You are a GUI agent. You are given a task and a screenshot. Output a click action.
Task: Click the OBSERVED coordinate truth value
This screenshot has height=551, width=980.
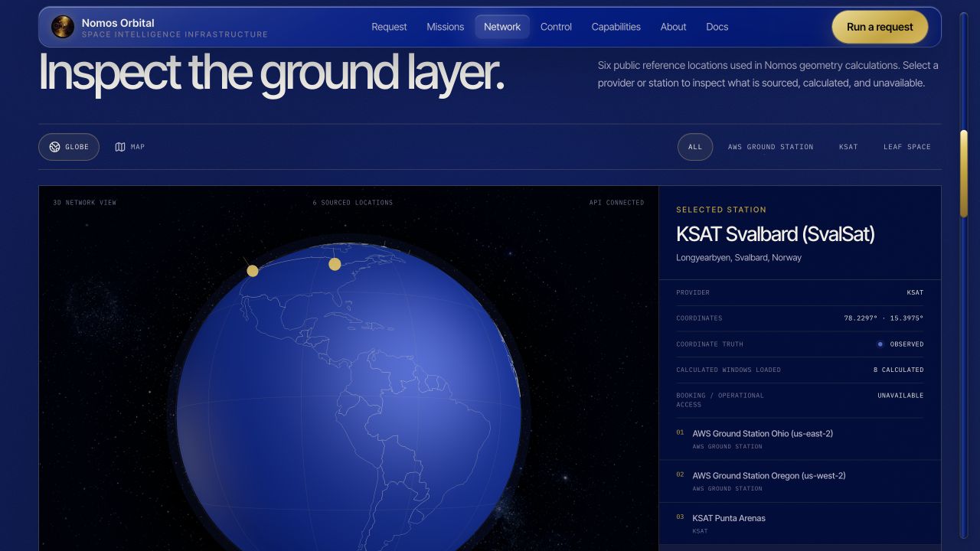pyautogui.click(x=906, y=344)
